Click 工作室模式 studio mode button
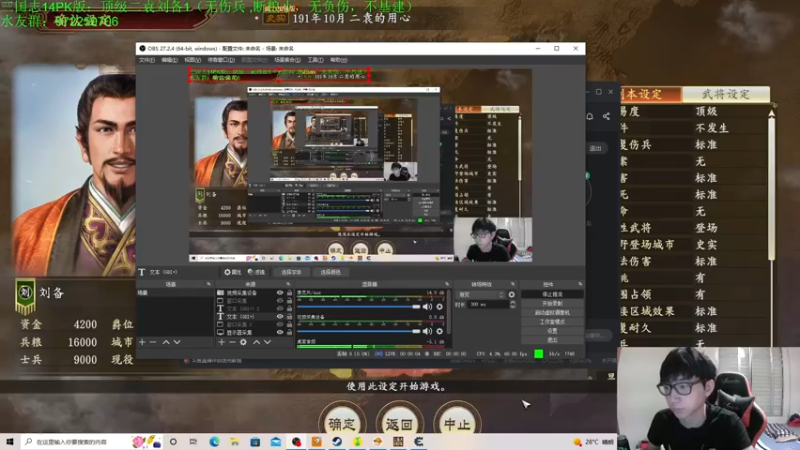This screenshot has height=450, width=800. click(552, 322)
